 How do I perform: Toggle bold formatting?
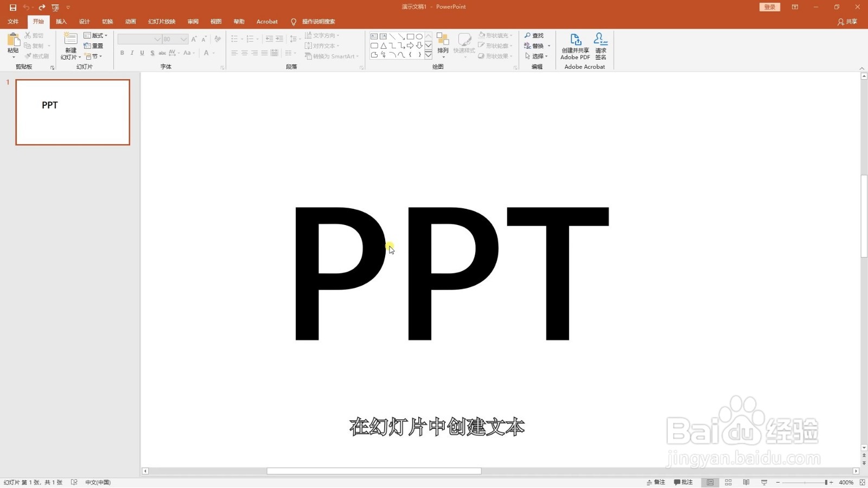pyautogui.click(x=122, y=53)
